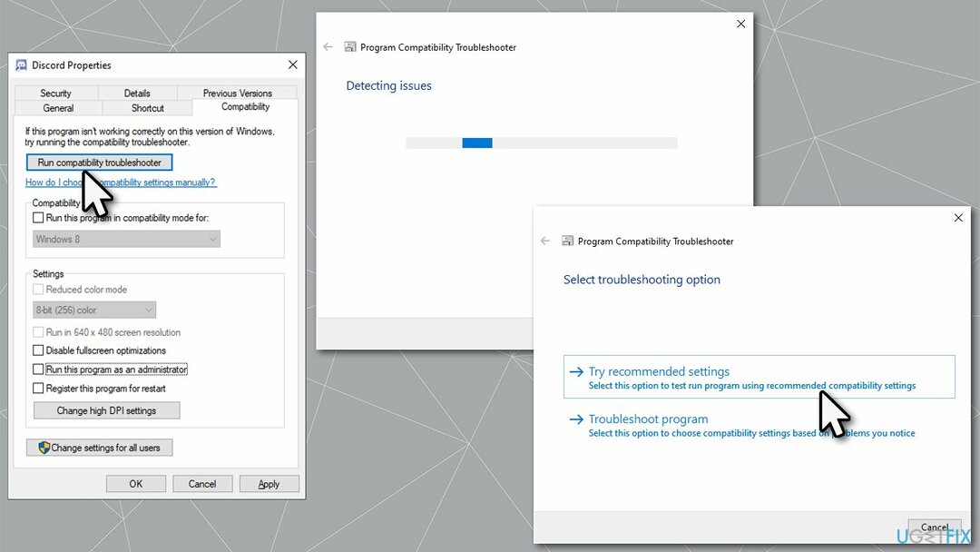980x552 pixels.
Task: Toggle Run in 640 x 480 screen resolution
Action: click(38, 332)
